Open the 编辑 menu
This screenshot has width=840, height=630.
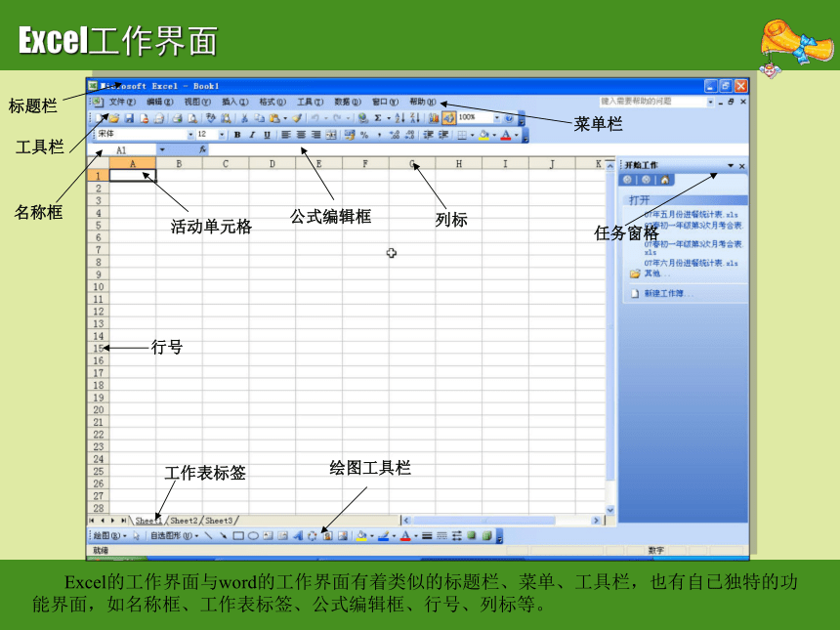click(159, 102)
